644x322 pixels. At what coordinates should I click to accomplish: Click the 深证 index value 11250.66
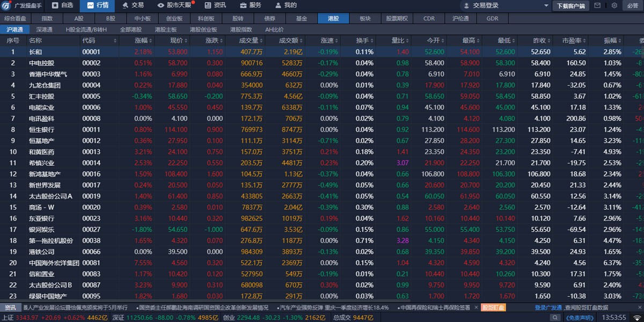tap(140, 318)
